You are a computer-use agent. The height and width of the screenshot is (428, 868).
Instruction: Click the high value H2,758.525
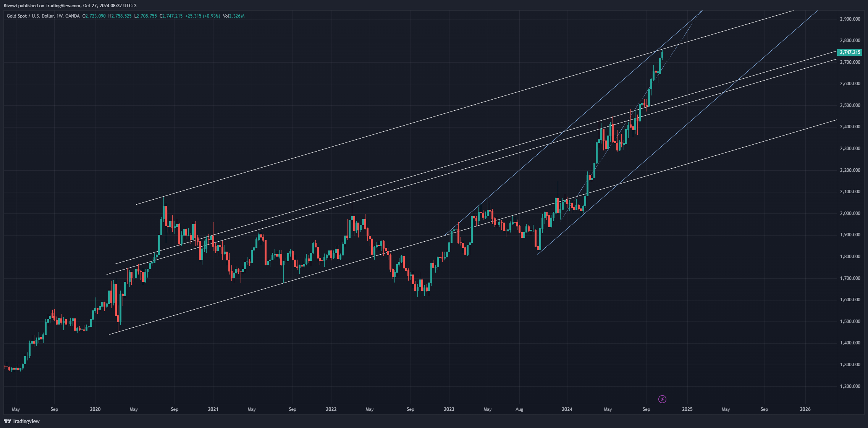pyautogui.click(x=120, y=16)
